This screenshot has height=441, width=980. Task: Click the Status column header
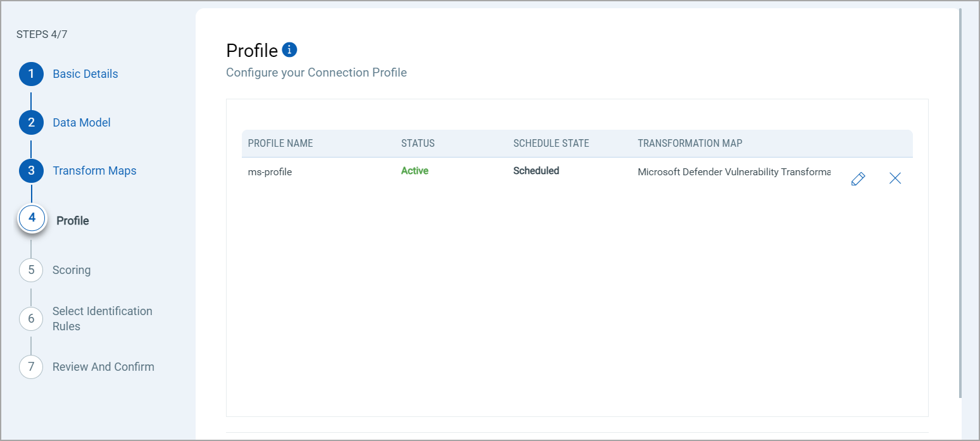tap(418, 144)
